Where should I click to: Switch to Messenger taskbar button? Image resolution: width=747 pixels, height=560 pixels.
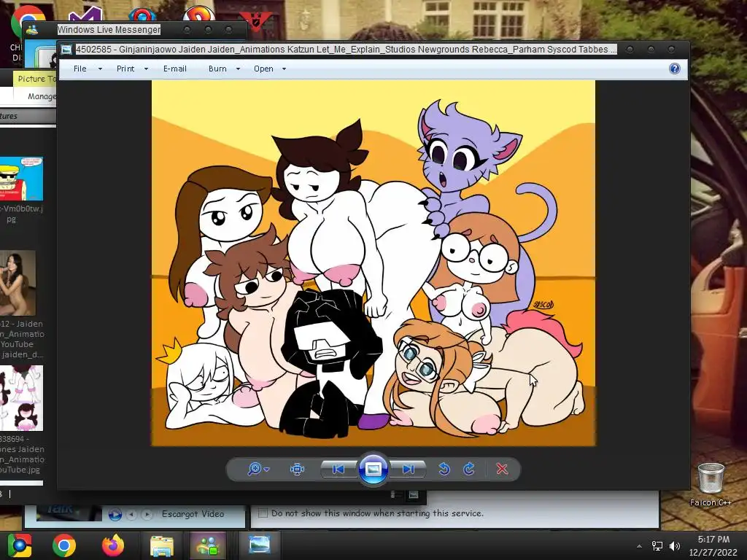coord(208,545)
